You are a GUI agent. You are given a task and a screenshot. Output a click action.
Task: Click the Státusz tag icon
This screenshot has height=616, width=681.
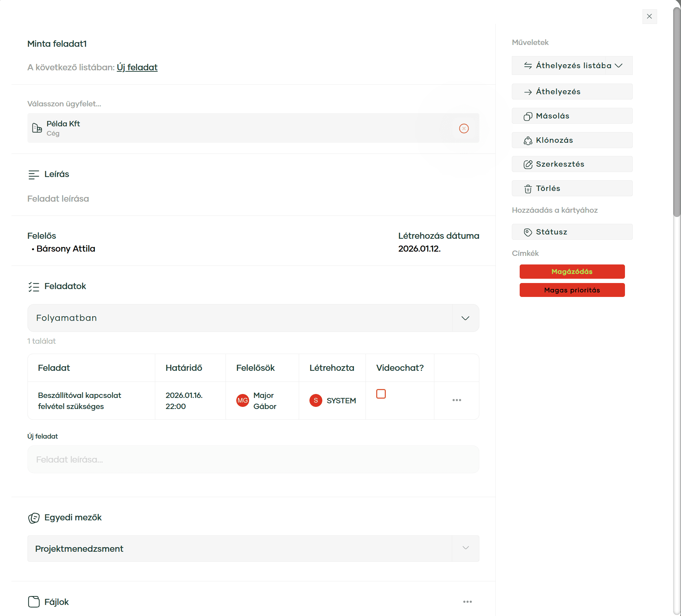pos(528,232)
